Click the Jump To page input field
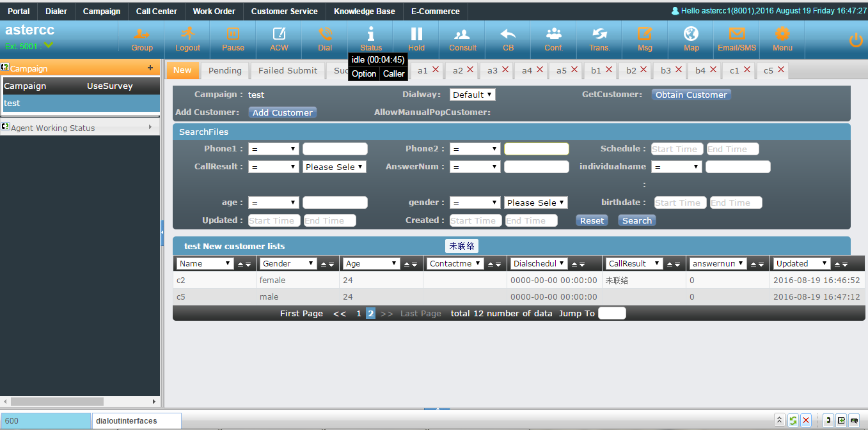Image resolution: width=868 pixels, height=430 pixels. (x=612, y=313)
